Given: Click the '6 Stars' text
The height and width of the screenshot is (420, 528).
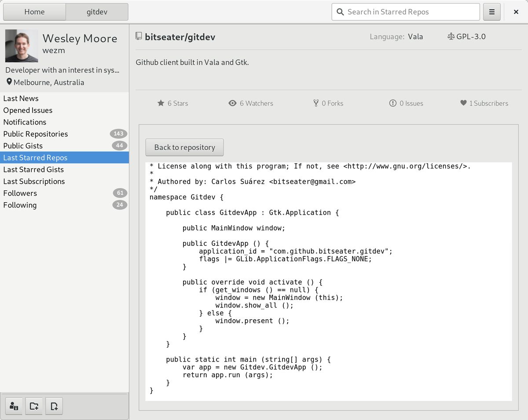Looking at the screenshot, I should tap(178, 103).
